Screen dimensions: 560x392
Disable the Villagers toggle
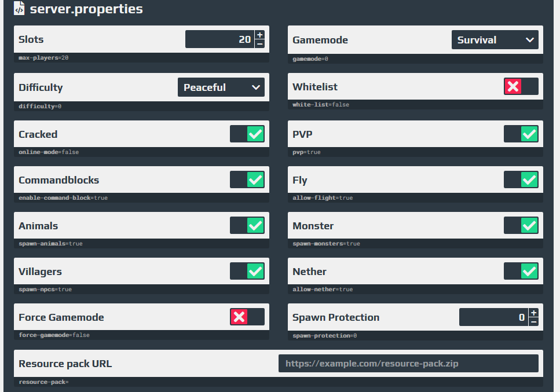click(247, 271)
